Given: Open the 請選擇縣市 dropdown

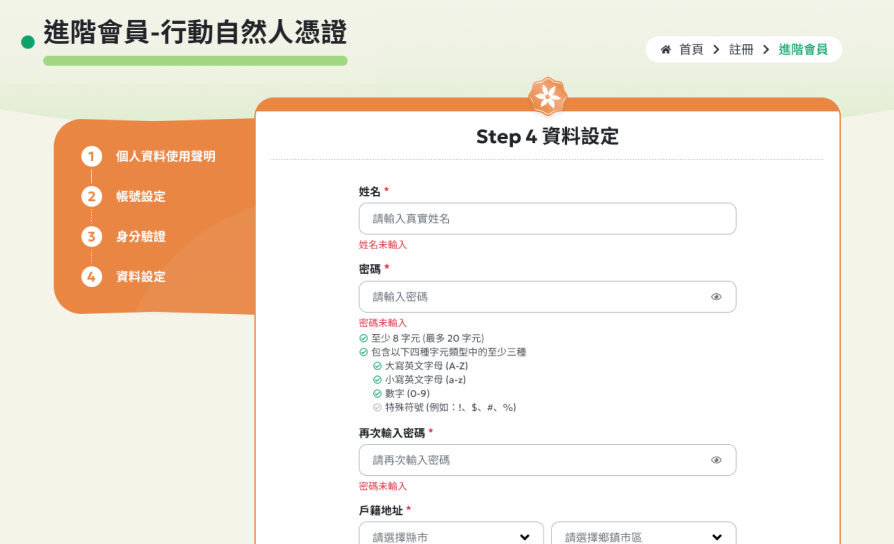Looking at the screenshot, I should click(450, 535).
